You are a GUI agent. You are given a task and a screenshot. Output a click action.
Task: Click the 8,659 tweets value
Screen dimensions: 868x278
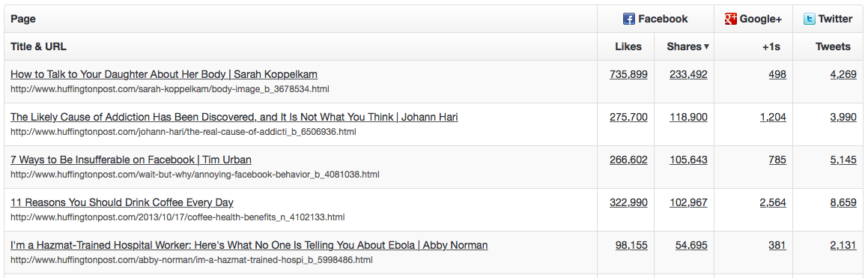tap(843, 202)
